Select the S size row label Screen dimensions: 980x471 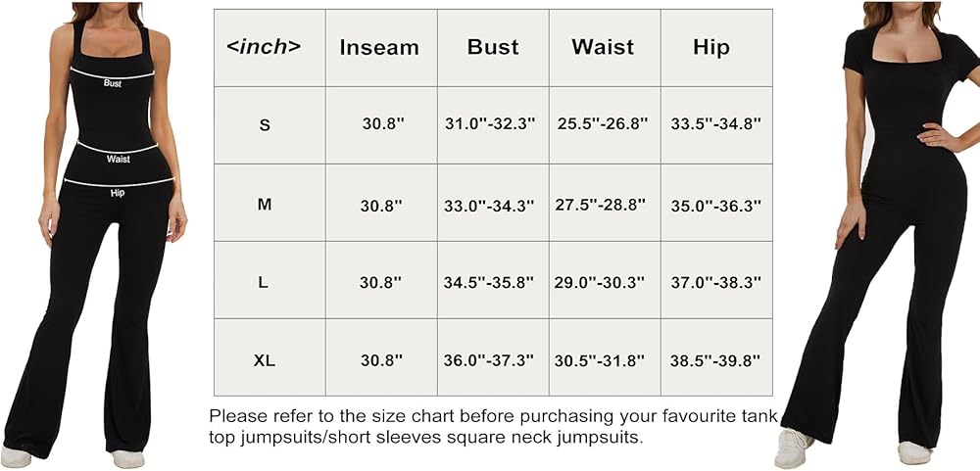[x=264, y=125]
